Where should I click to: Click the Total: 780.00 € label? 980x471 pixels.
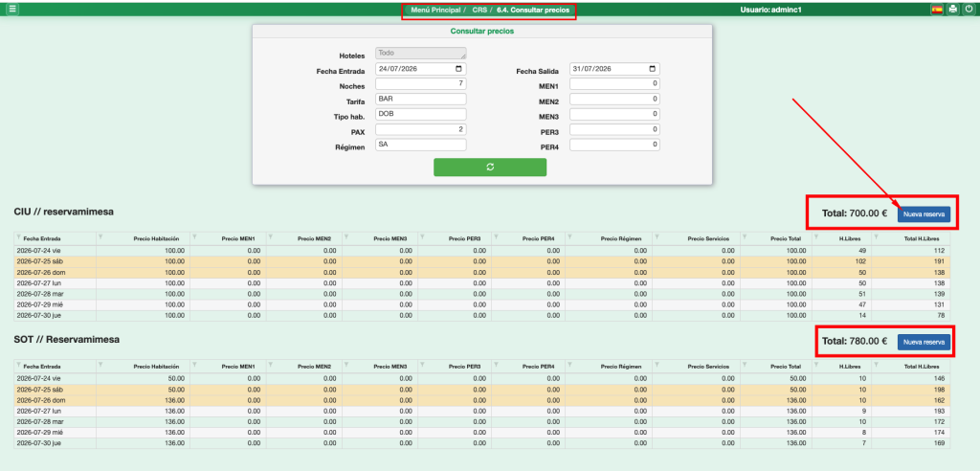[855, 342]
